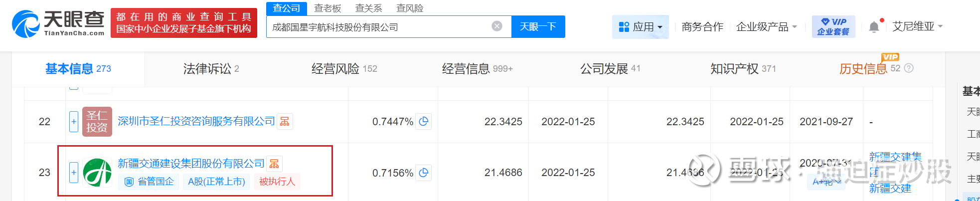Click the 圣仁投资 company logo
The image size is (980, 201).
(97, 122)
